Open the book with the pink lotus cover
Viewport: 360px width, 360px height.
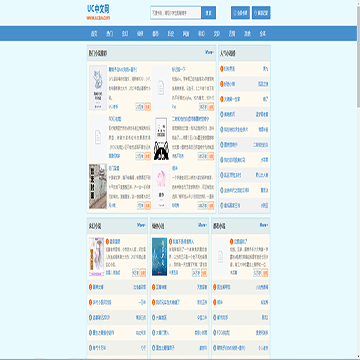(x=161, y=186)
